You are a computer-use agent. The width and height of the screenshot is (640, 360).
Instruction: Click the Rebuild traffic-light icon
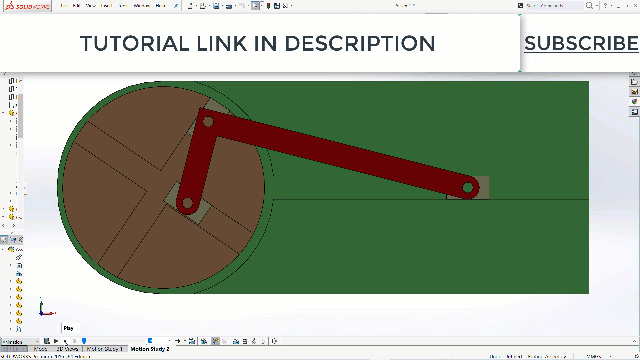coord(268,6)
